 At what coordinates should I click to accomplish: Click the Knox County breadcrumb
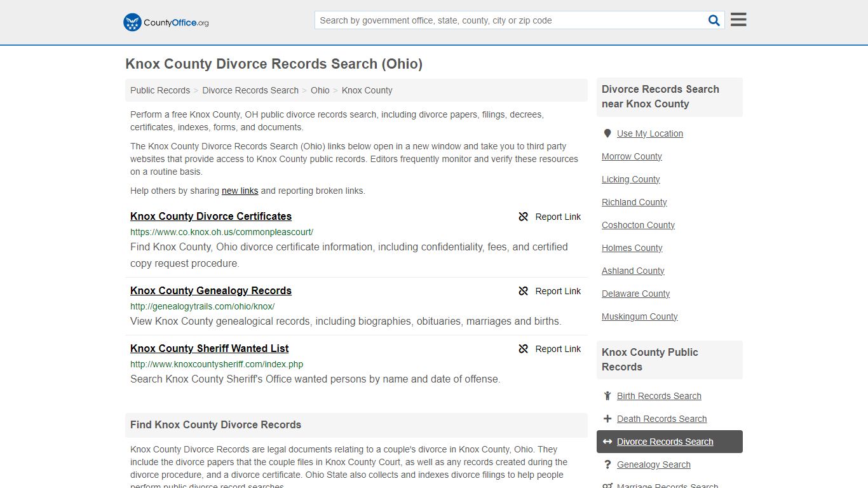[x=367, y=90]
